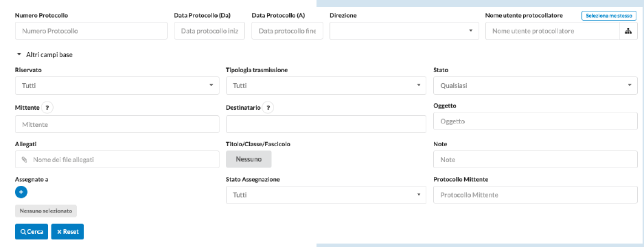The width and height of the screenshot is (644, 247).
Task: Open the Stato dropdown showing Qualsiasi
Action: 535,85
